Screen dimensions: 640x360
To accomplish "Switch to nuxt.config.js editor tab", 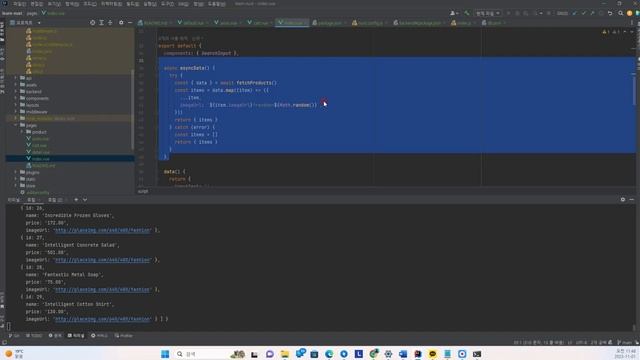I will (x=370, y=23).
